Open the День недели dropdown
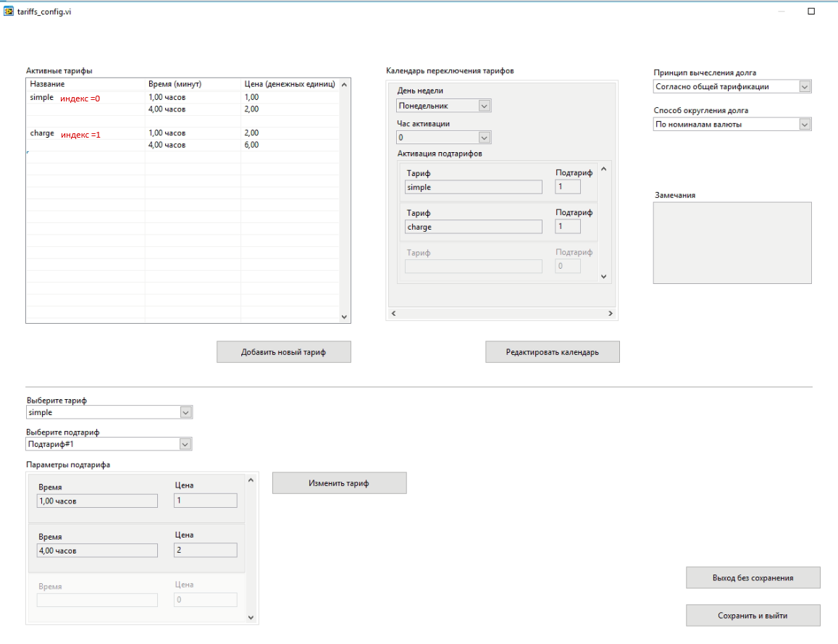The width and height of the screenshot is (838, 644). [485, 106]
